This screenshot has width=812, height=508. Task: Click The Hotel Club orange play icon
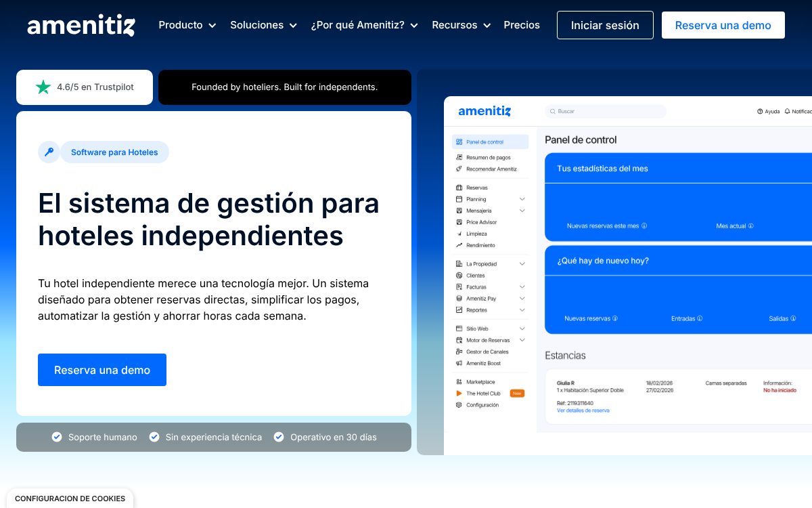click(459, 394)
